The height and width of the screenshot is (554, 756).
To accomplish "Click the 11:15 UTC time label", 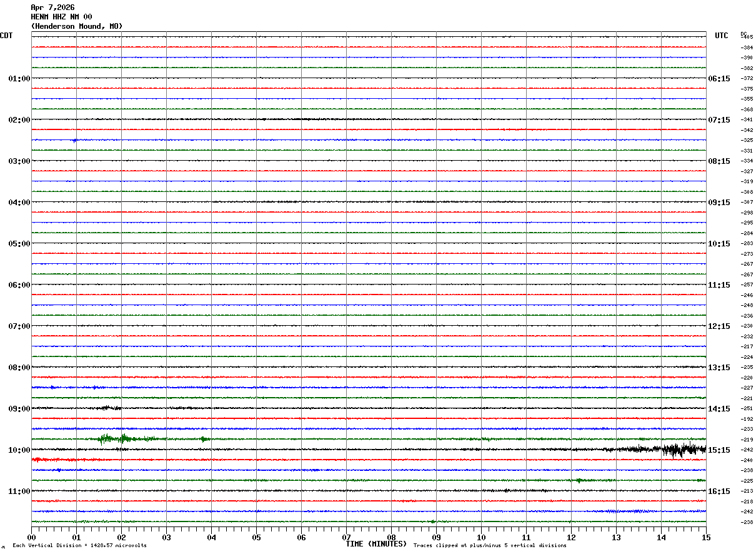I will tap(719, 285).
